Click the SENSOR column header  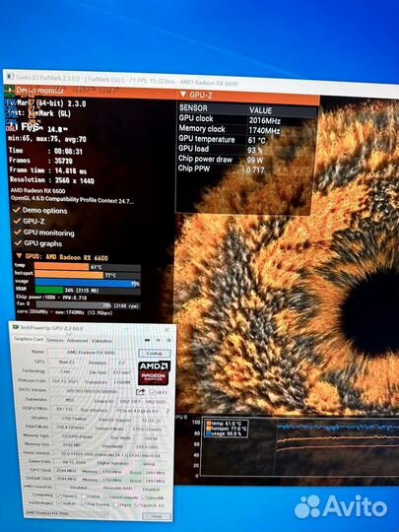pos(193,108)
